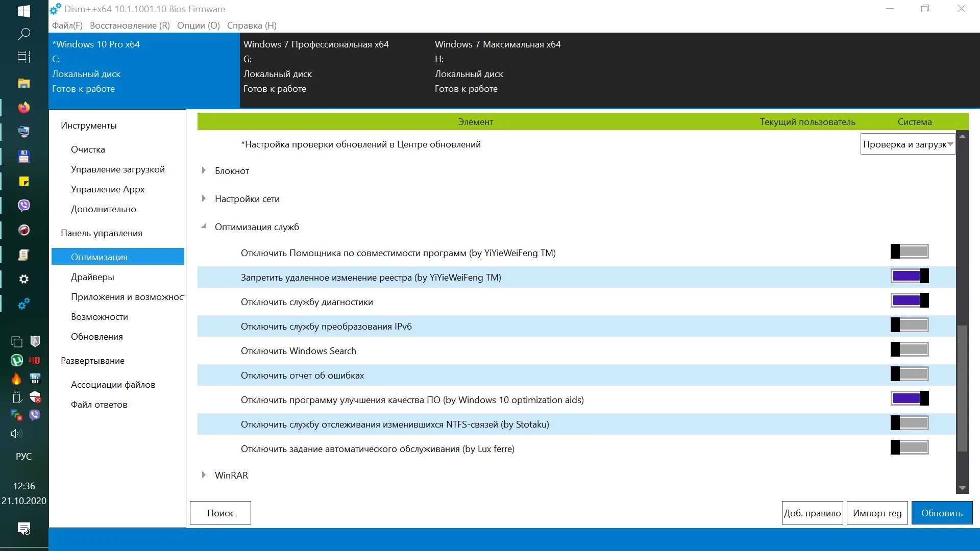Turn off the Disable diagnostics service toggle
This screenshot has width=980, height=551.
(909, 300)
